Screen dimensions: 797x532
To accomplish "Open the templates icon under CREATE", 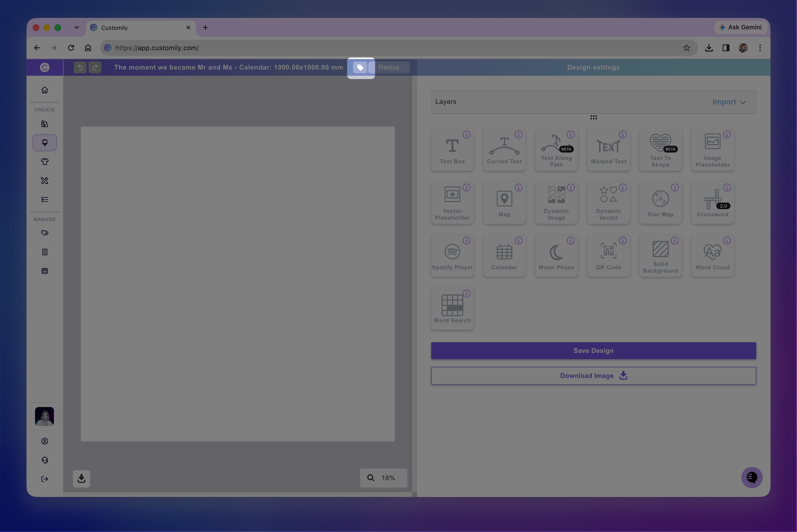I will coord(45,124).
